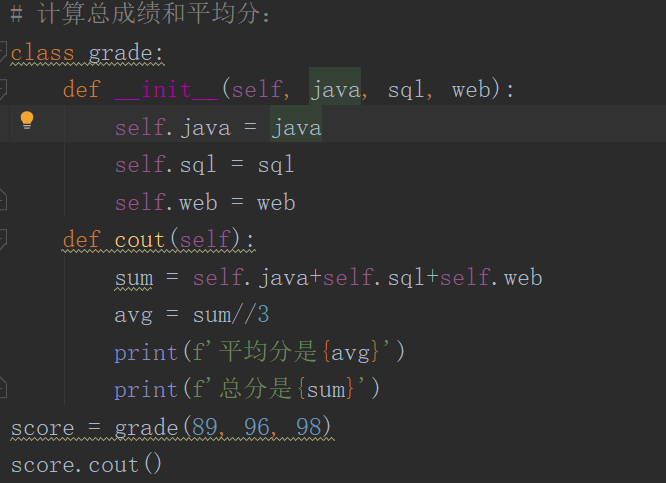
Task: Click the number 98 in grade call
Action: [309, 427]
